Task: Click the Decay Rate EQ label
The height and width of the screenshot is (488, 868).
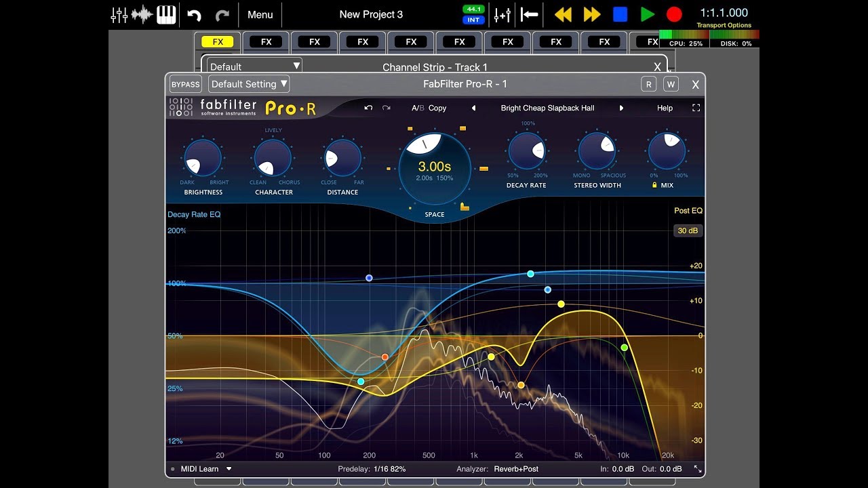Action: click(194, 214)
